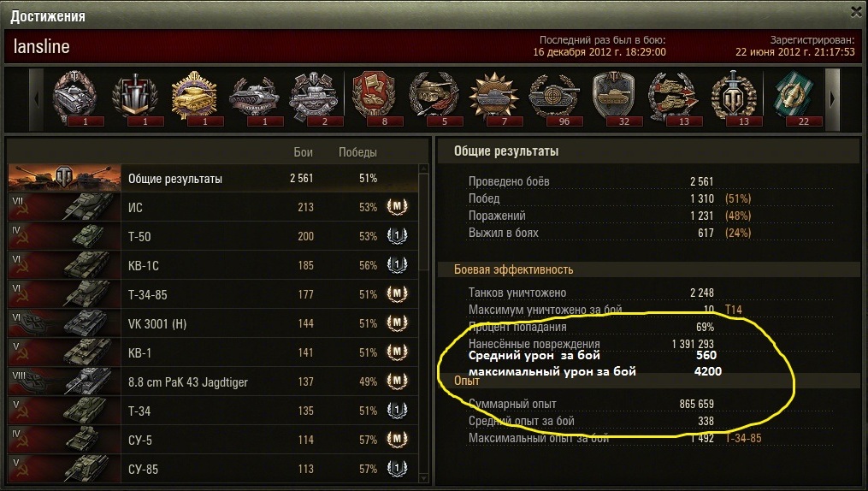
Task: Click the T14 tank link
Action: coord(734,310)
